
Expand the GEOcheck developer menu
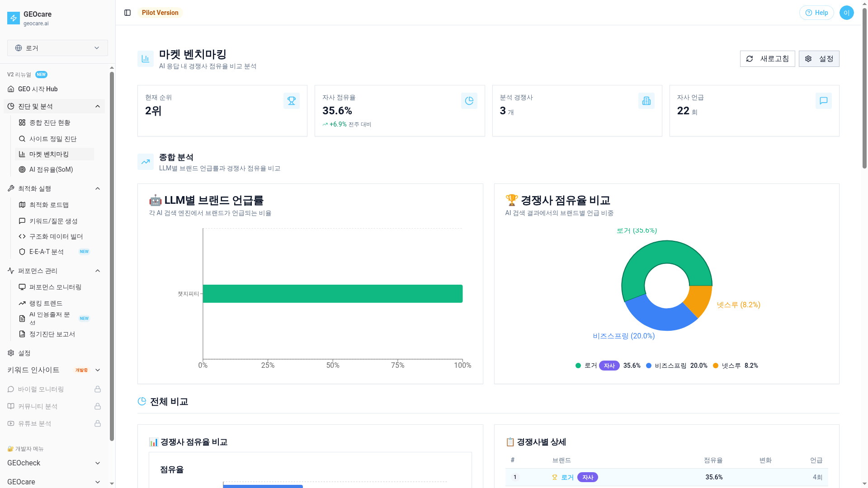click(x=98, y=463)
